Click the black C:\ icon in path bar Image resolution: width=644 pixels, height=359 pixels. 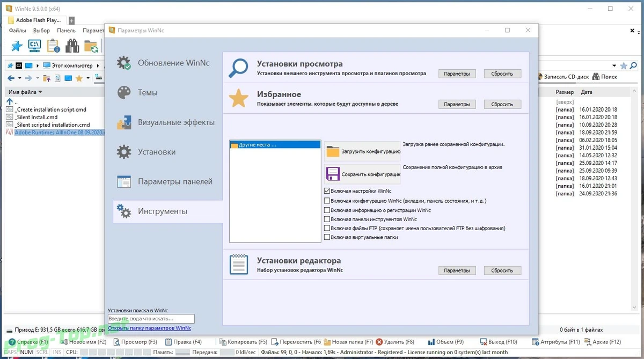19,65
